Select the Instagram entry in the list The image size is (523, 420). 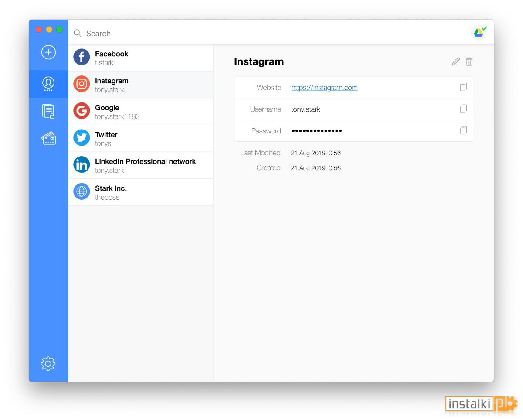(x=140, y=85)
